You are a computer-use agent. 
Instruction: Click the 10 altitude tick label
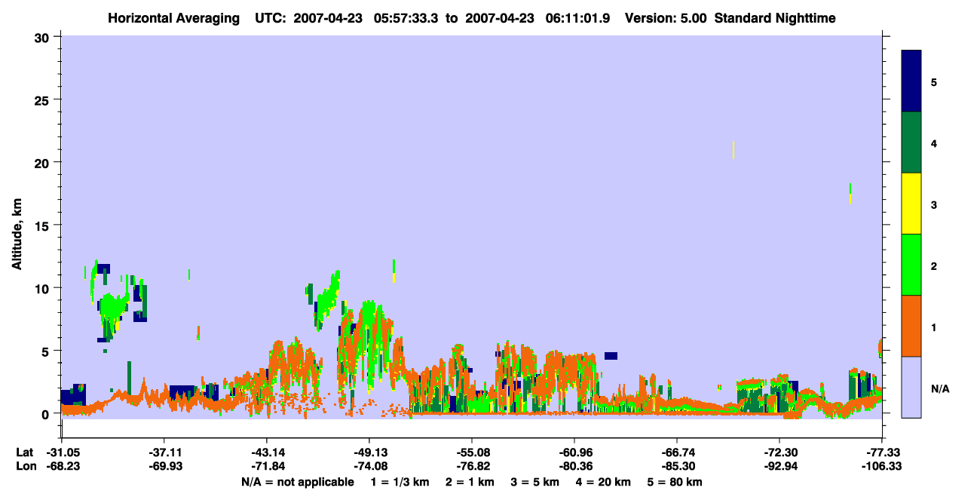[43, 288]
